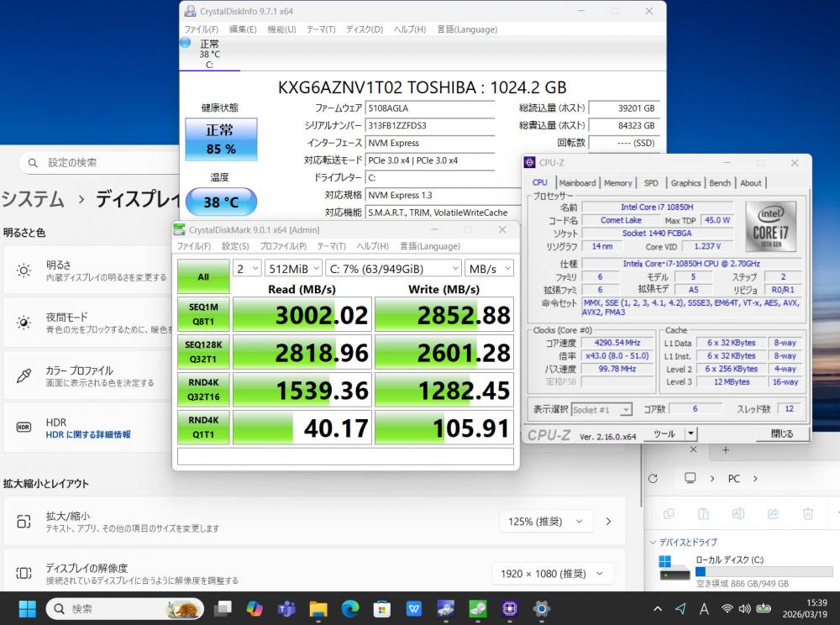Open Windows Start menu
Viewport: 840px width, 625px height.
(x=28, y=608)
